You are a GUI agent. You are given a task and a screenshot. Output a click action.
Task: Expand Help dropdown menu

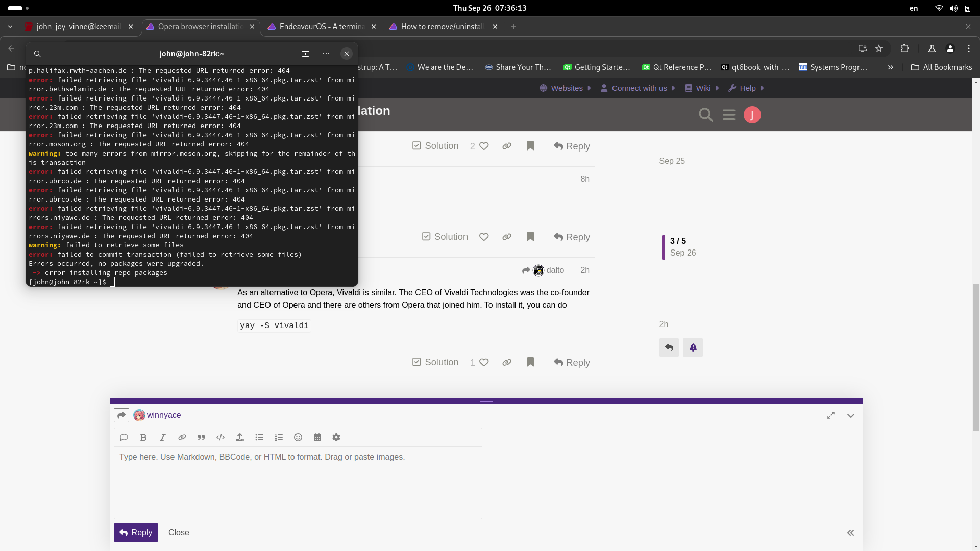pos(747,88)
